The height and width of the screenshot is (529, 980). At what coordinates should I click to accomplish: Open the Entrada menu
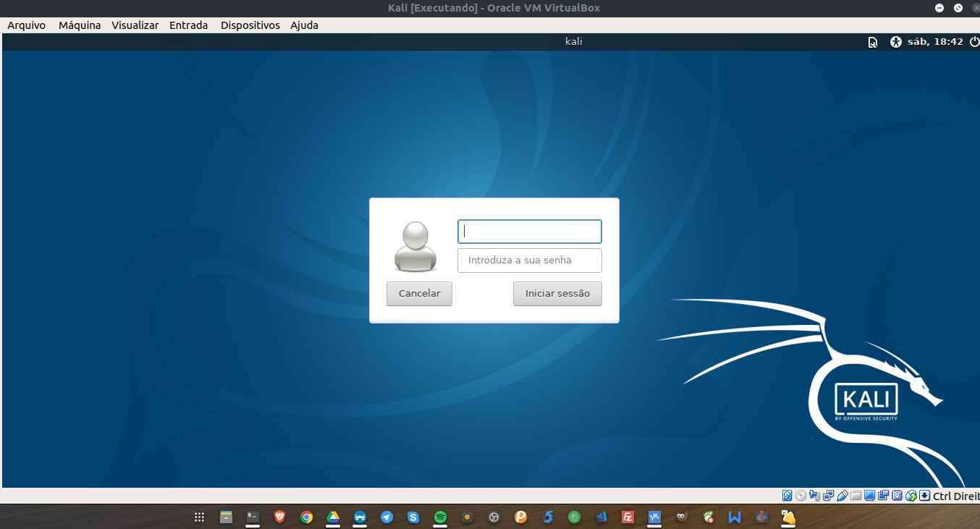[188, 25]
